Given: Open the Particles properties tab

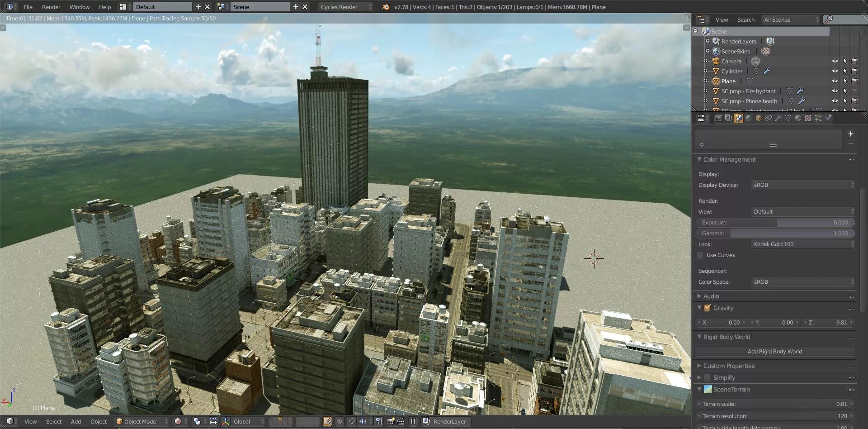Looking at the screenshot, I should [818, 118].
